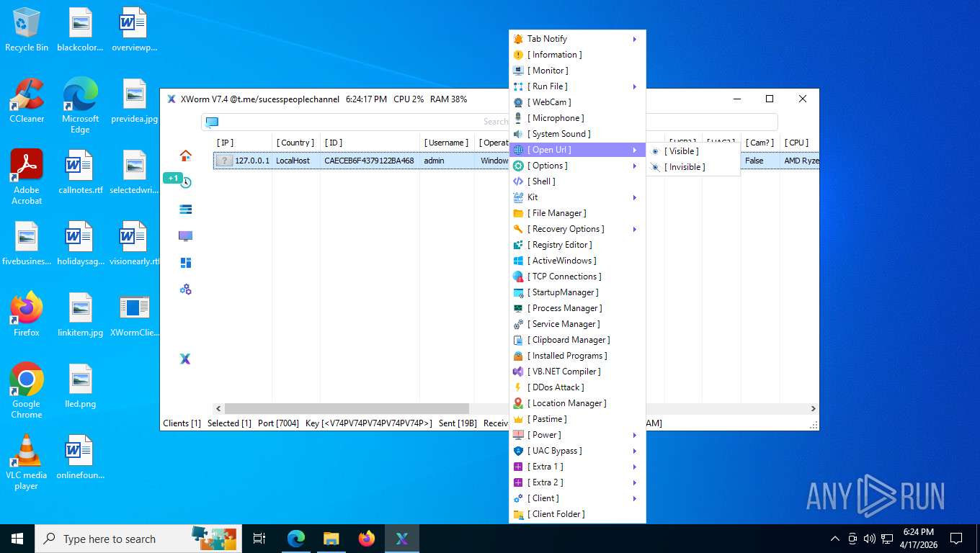Click the horizontal scrollbar thumb in client list
The height and width of the screenshot is (553, 980).
click(x=347, y=408)
